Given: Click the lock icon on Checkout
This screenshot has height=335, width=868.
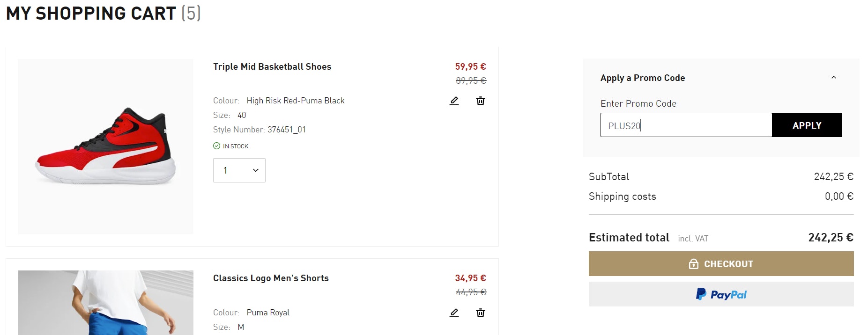Looking at the screenshot, I should click(694, 264).
